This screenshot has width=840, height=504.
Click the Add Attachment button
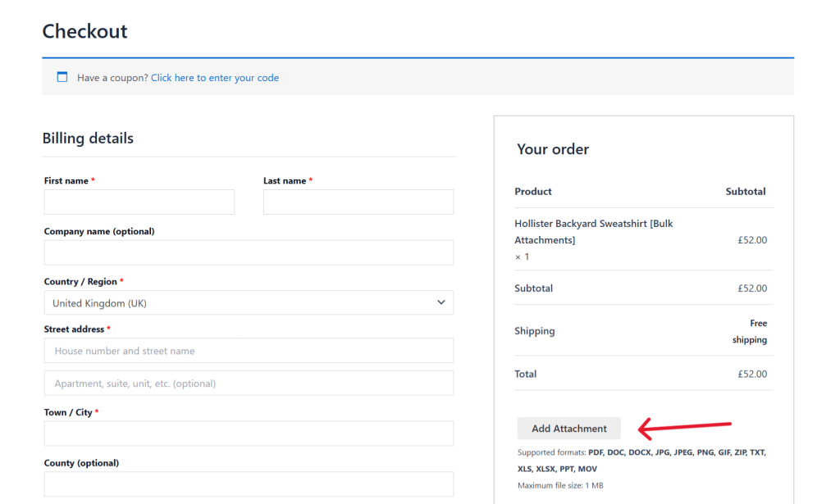(568, 428)
